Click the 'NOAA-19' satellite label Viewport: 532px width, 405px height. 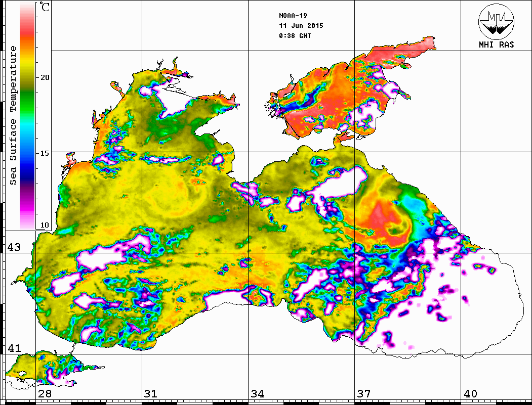coord(293,16)
